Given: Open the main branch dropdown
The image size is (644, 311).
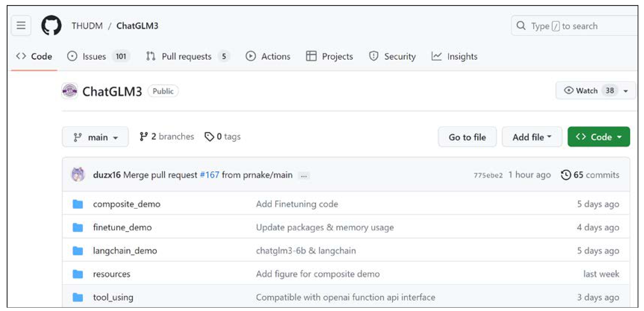Looking at the screenshot, I should [96, 137].
